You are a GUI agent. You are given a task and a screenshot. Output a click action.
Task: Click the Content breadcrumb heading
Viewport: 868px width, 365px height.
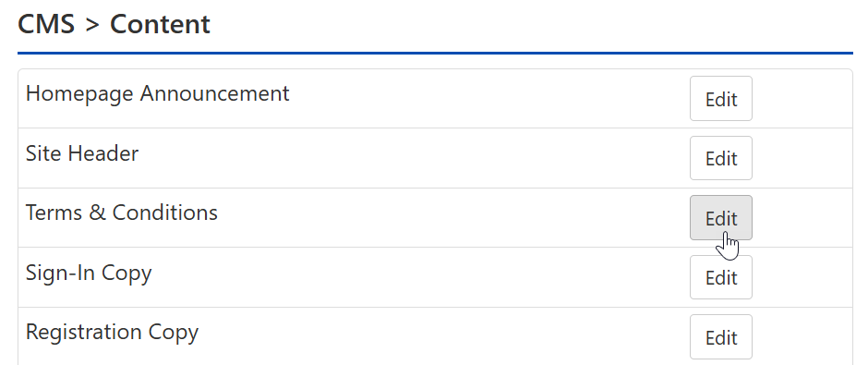tap(160, 24)
